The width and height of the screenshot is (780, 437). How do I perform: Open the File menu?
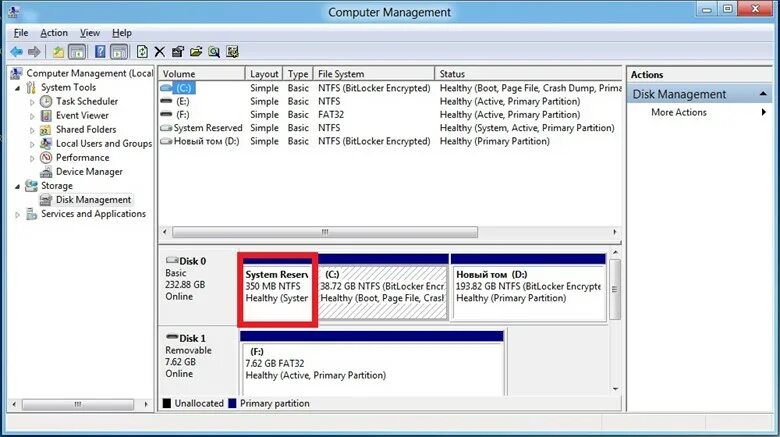(21, 33)
